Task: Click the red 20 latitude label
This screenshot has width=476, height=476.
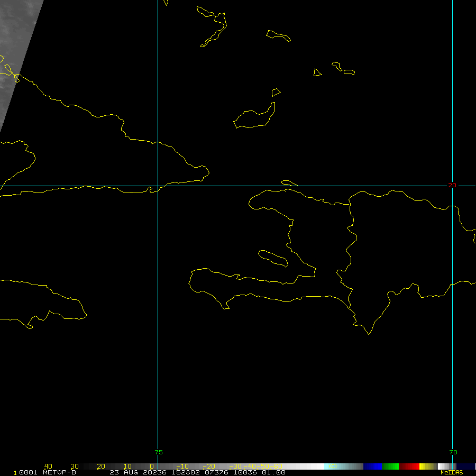Action: [x=452, y=185]
